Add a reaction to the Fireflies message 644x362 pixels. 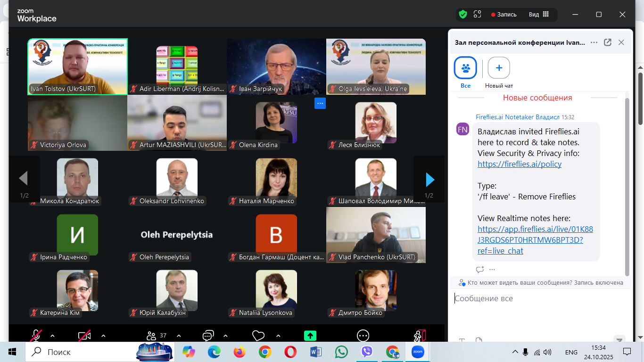click(480, 270)
